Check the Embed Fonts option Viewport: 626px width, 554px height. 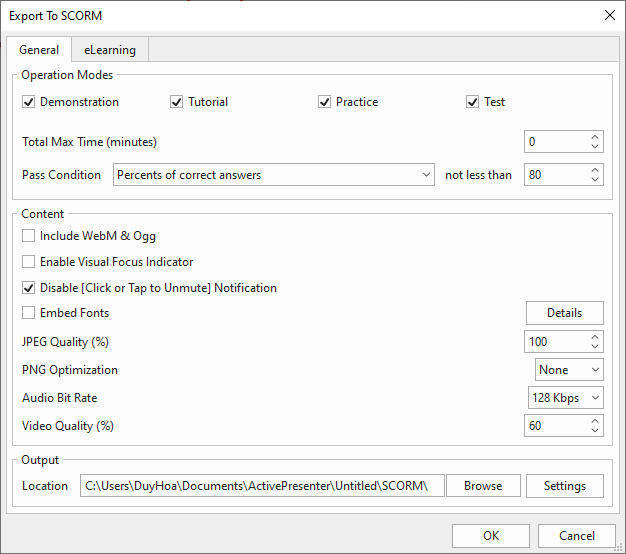[x=28, y=313]
